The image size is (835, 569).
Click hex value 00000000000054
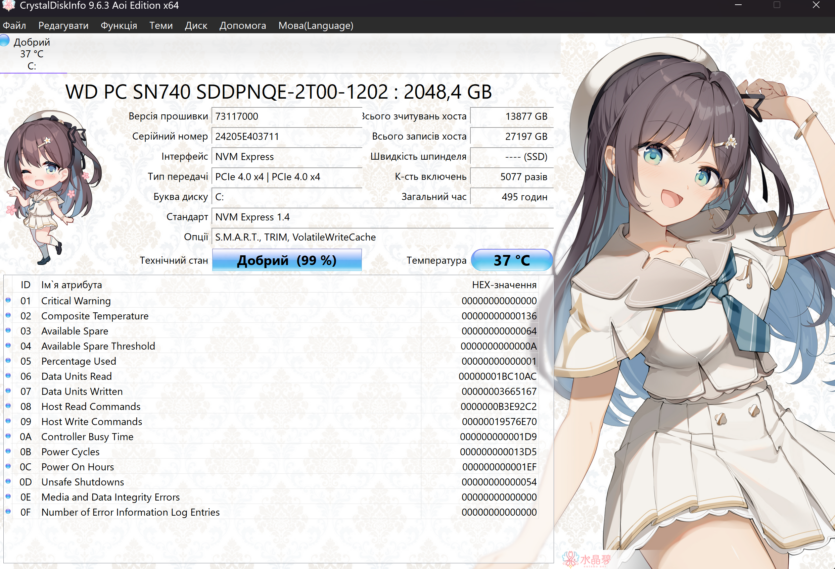[499, 482]
